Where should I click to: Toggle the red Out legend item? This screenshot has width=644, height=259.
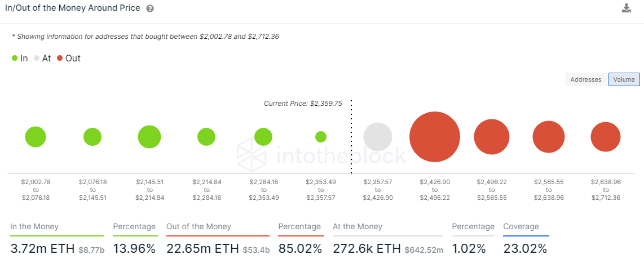coord(68,58)
